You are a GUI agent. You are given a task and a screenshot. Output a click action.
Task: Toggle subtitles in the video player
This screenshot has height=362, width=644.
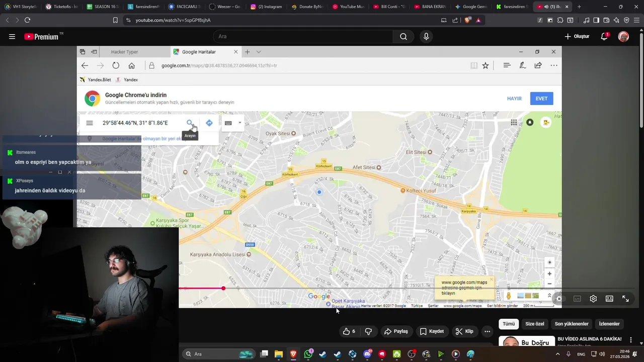click(577, 299)
